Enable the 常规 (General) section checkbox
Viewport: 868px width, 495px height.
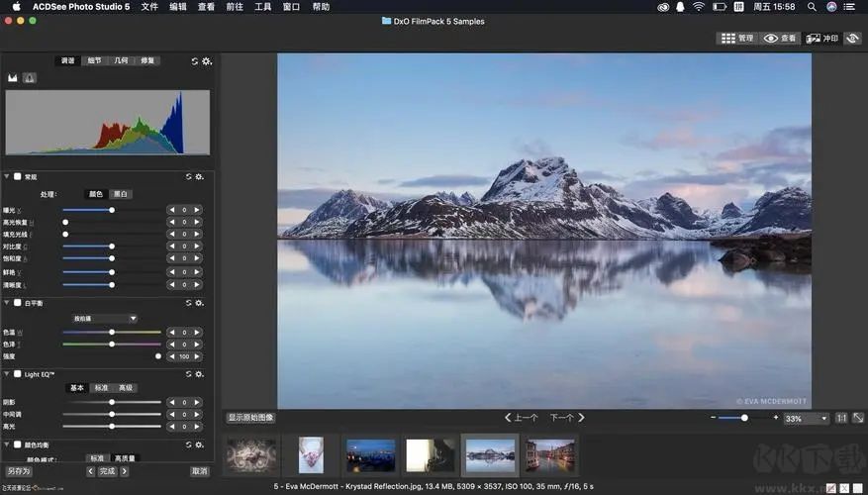(18, 177)
